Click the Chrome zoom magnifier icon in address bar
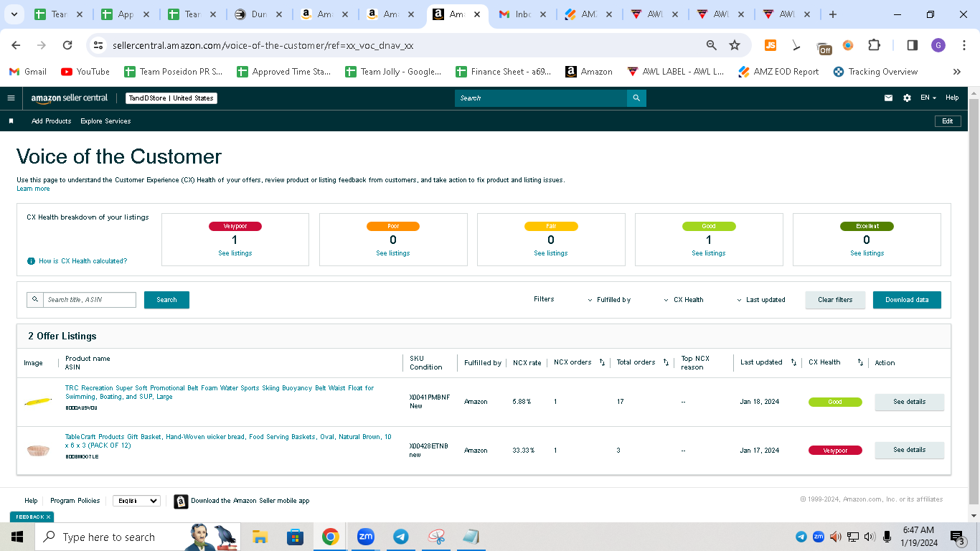 click(x=712, y=45)
